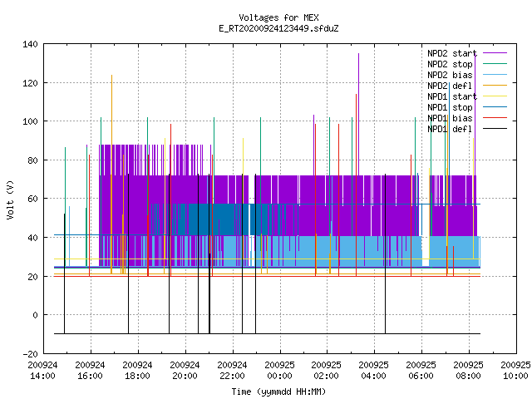Click the y-axis tick value 80

click(x=33, y=160)
